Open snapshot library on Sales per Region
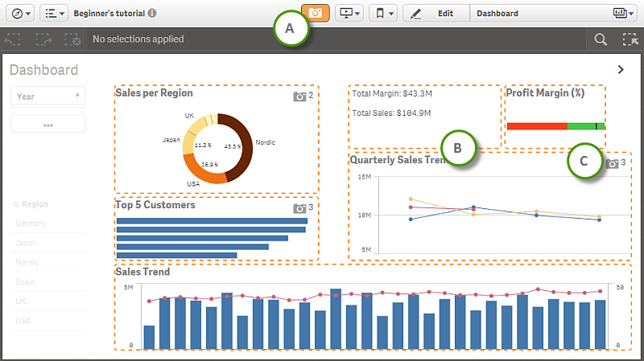The height and width of the screenshot is (361, 644). click(300, 96)
